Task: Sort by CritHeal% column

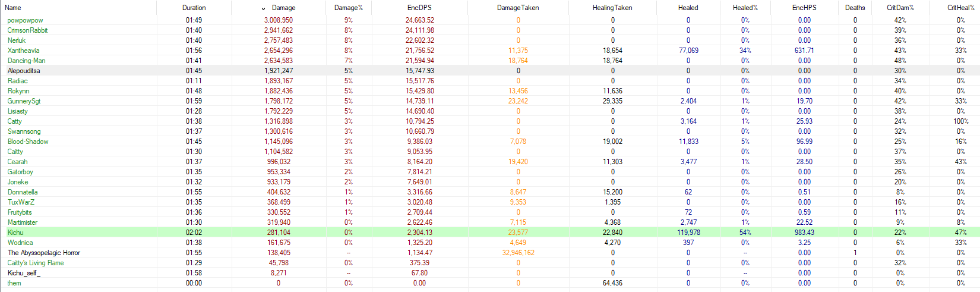Action: point(960,8)
